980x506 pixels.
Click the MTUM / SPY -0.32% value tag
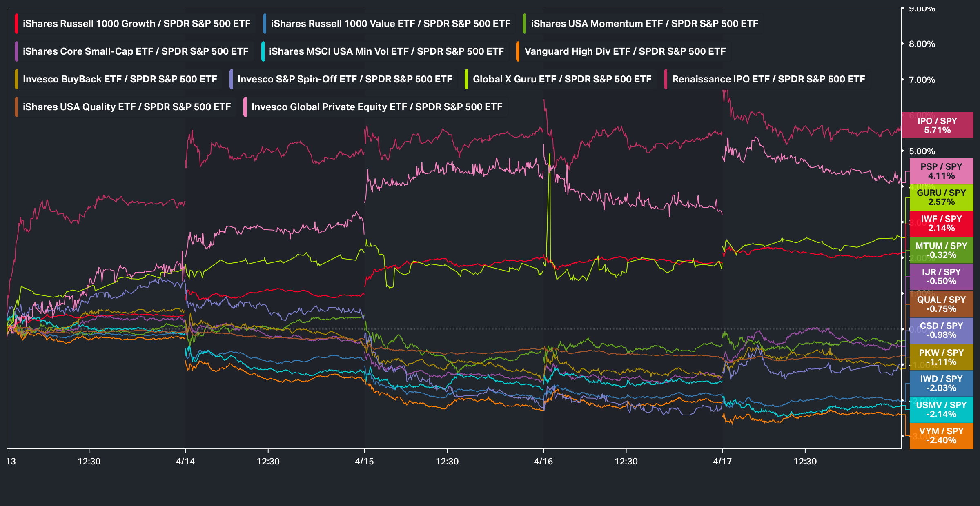click(941, 251)
